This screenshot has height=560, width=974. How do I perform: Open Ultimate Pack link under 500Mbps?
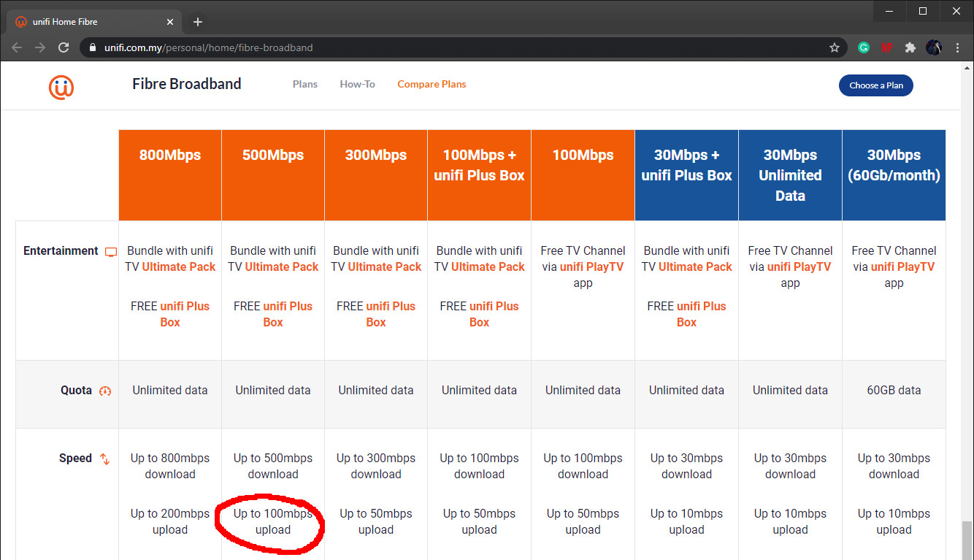click(282, 266)
